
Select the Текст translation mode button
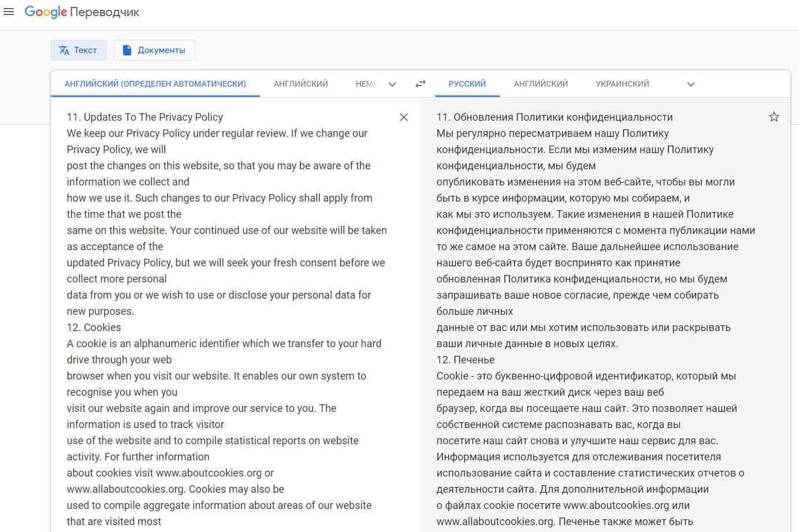point(79,50)
